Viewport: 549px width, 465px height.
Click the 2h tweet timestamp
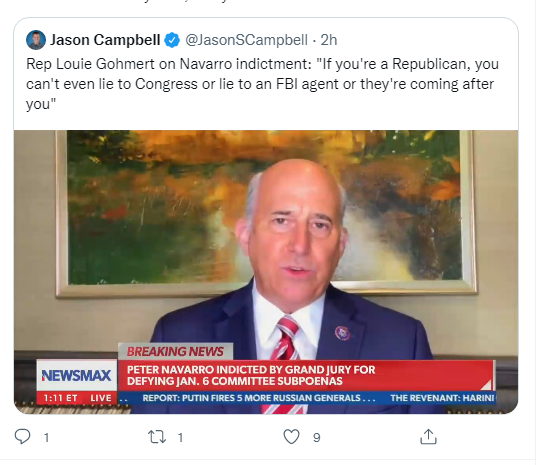(329, 40)
